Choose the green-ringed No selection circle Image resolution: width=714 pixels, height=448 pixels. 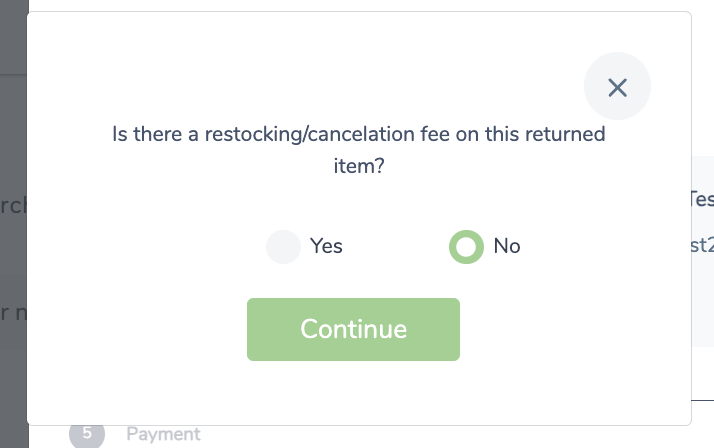pyautogui.click(x=466, y=247)
